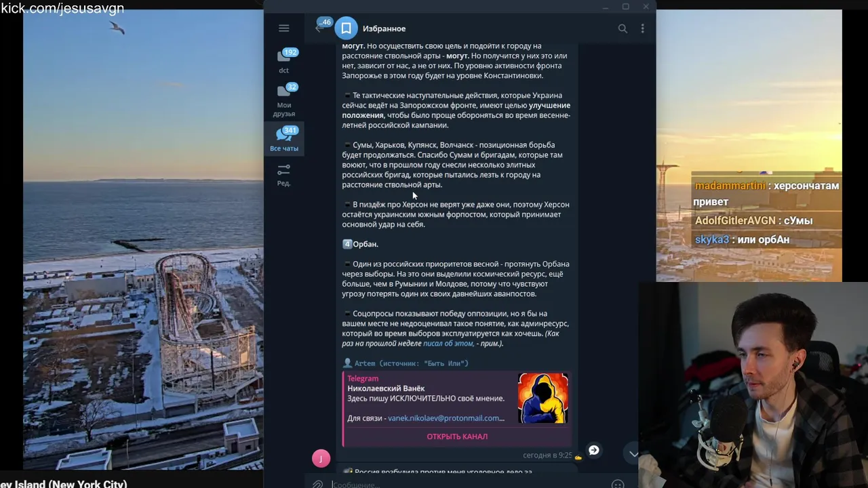The width and height of the screenshot is (868, 488).
Task: Click forward arrow beside the message
Action: [x=593, y=450]
